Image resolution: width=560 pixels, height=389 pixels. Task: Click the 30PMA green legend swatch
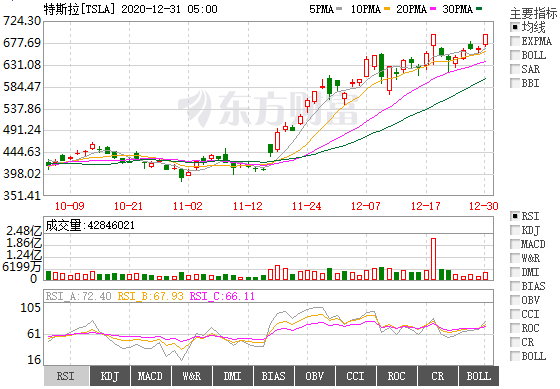479,9
